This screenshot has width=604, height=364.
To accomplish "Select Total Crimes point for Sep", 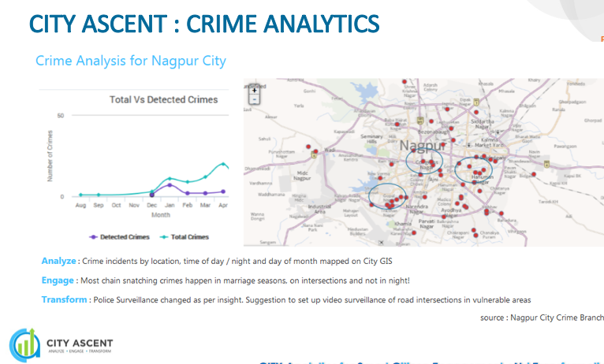I will [99, 195].
